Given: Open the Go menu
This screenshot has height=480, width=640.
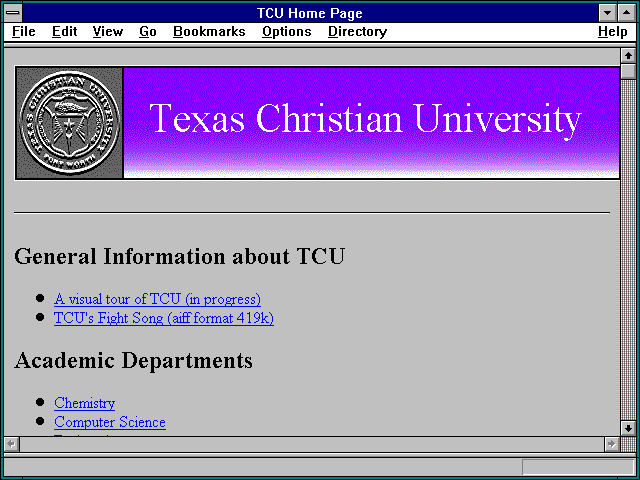Looking at the screenshot, I should pos(148,32).
